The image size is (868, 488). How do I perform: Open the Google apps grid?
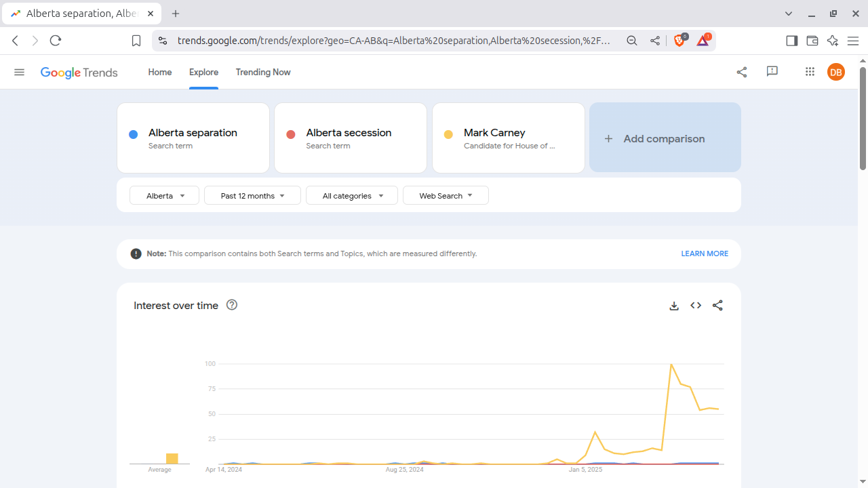click(810, 71)
